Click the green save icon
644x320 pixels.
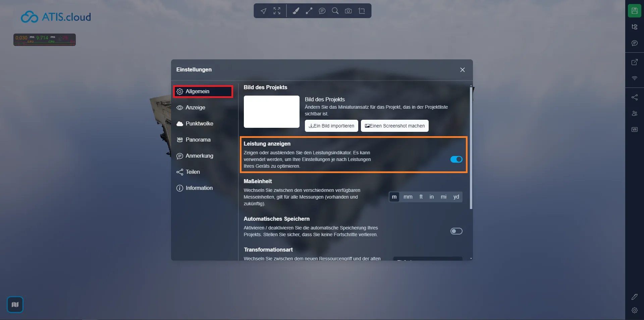coord(634,11)
